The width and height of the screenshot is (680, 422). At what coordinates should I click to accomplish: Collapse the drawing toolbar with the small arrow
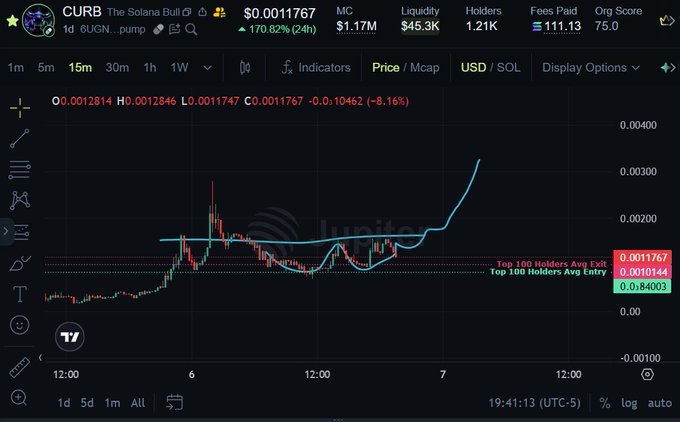(40, 358)
